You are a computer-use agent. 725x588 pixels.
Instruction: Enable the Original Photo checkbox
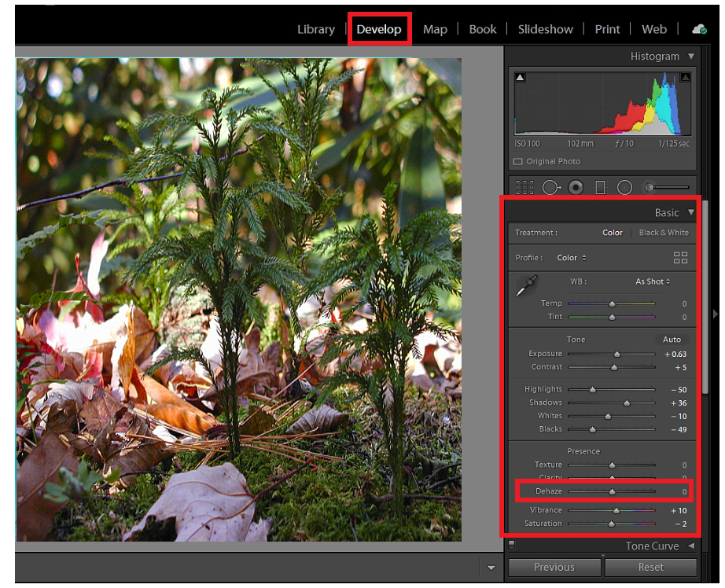click(517, 161)
